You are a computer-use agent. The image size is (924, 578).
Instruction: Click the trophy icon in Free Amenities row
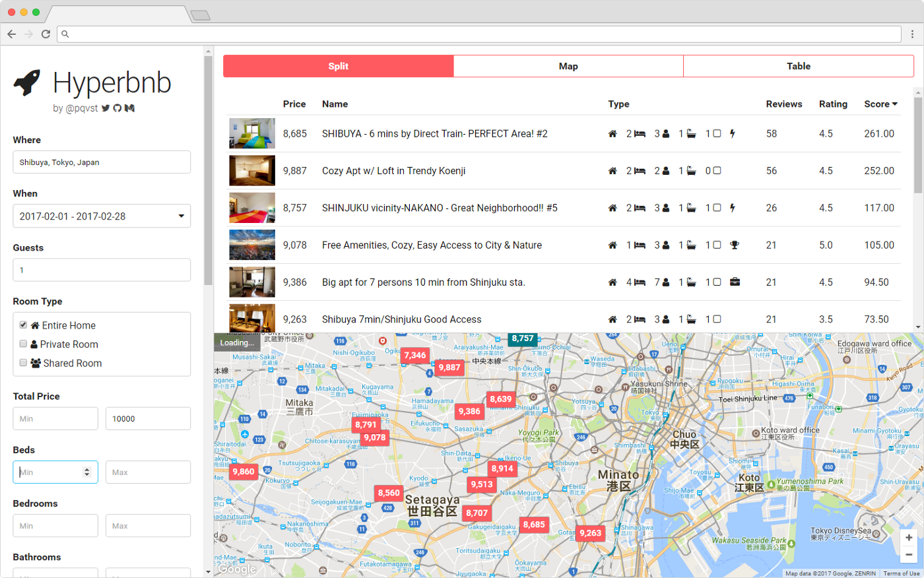pyautogui.click(x=735, y=245)
